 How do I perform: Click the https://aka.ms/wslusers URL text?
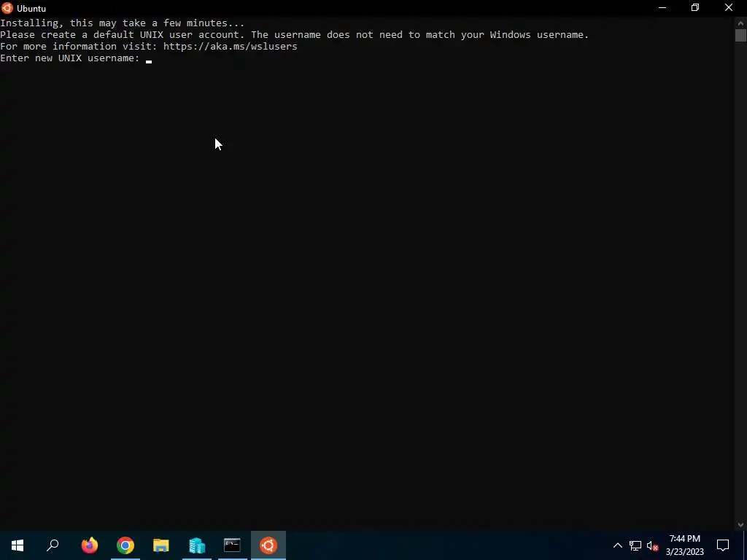coord(230,46)
